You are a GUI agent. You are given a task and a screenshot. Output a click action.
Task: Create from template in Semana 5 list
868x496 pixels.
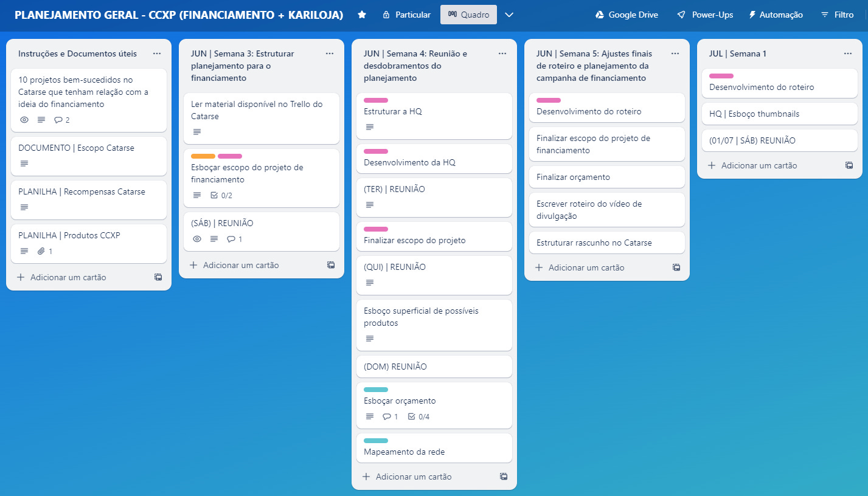(676, 267)
